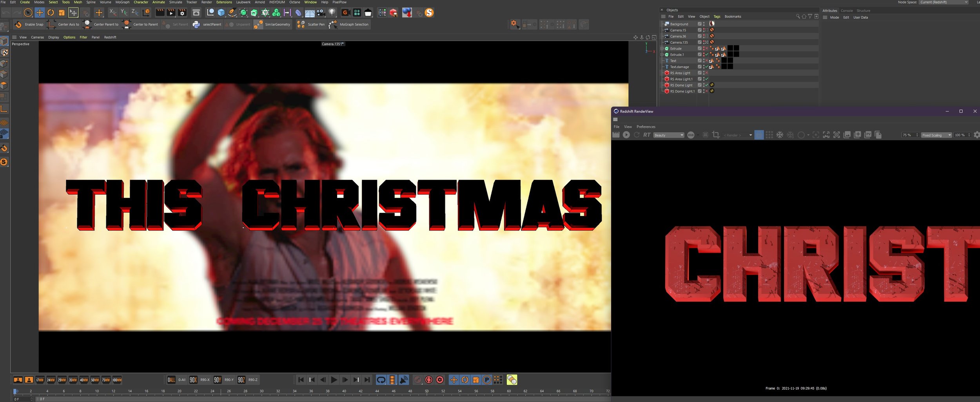Add a Light object bulb icon

pyautogui.click(x=332, y=13)
